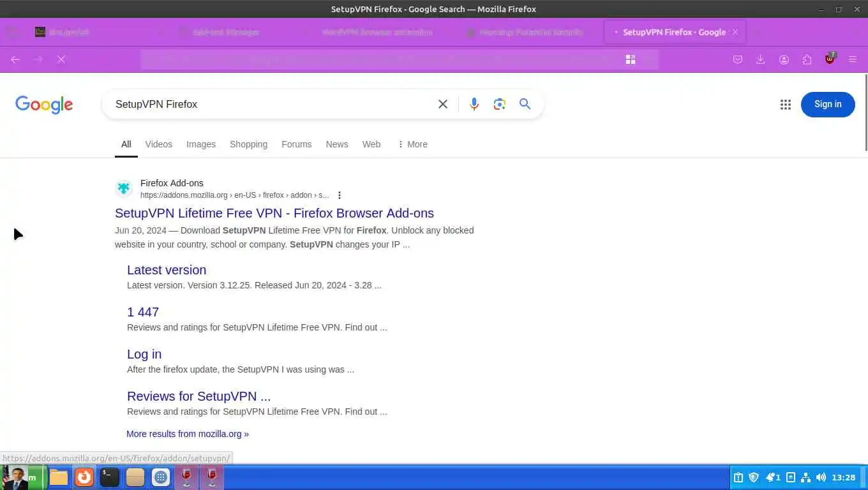
Task: Close the SetupVPN Firefox - Google tab
Action: click(735, 32)
